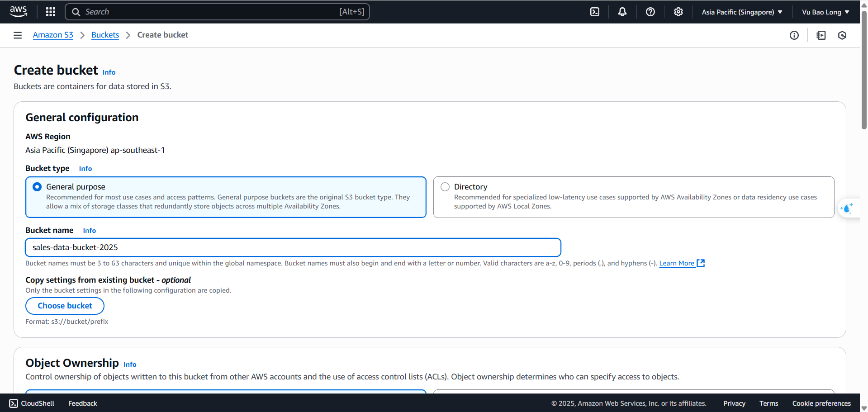Launch CloudShell from the top bar icon
The width and height of the screenshot is (868, 412).
click(x=595, y=12)
